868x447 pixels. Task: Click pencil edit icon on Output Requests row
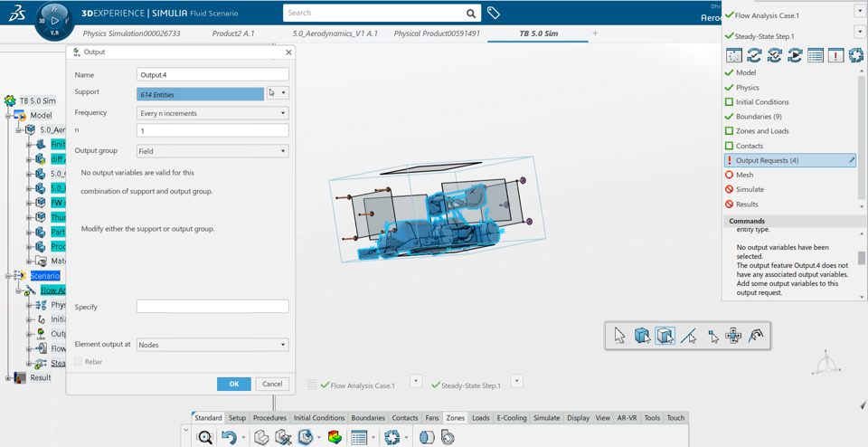click(x=852, y=160)
